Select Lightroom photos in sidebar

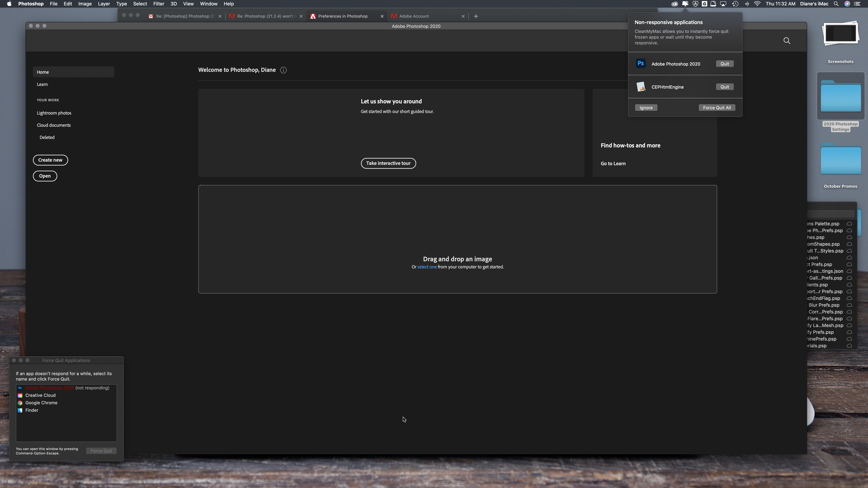(x=54, y=113)
